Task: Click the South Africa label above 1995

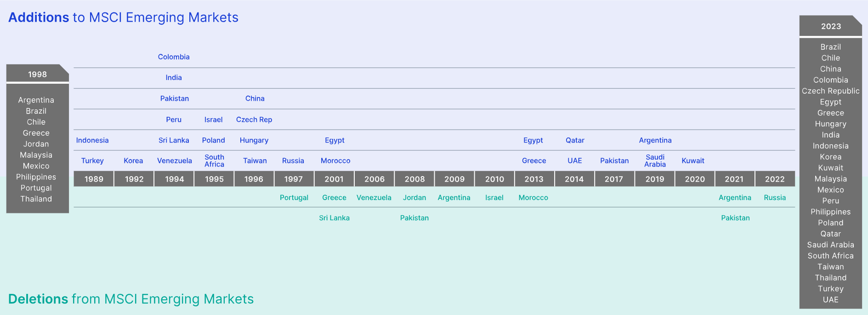Action: 214,160
